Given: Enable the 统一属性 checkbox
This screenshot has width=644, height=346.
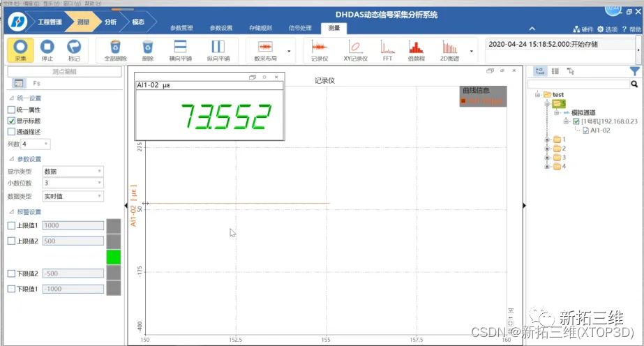Looking at the screenshot, I should [11, 110].
